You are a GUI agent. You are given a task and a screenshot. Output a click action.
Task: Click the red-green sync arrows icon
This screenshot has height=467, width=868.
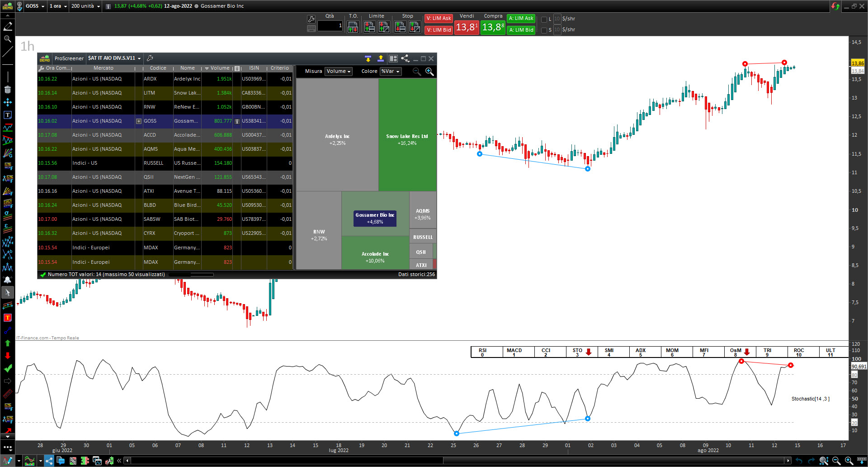(835, 6)
